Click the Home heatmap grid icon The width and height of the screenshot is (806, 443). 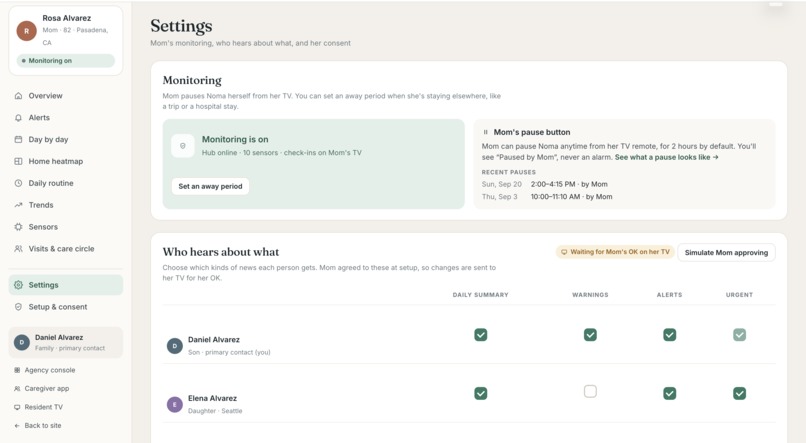coord(19,161)
